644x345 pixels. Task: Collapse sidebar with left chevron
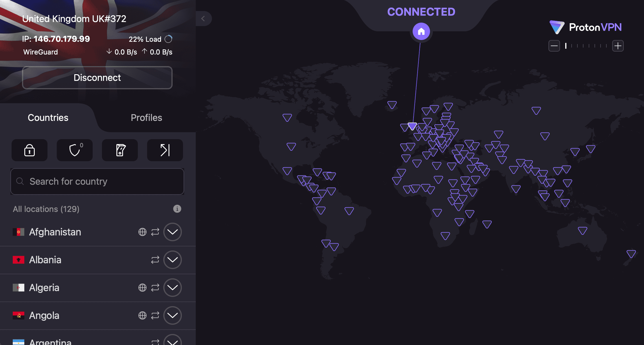203,19
